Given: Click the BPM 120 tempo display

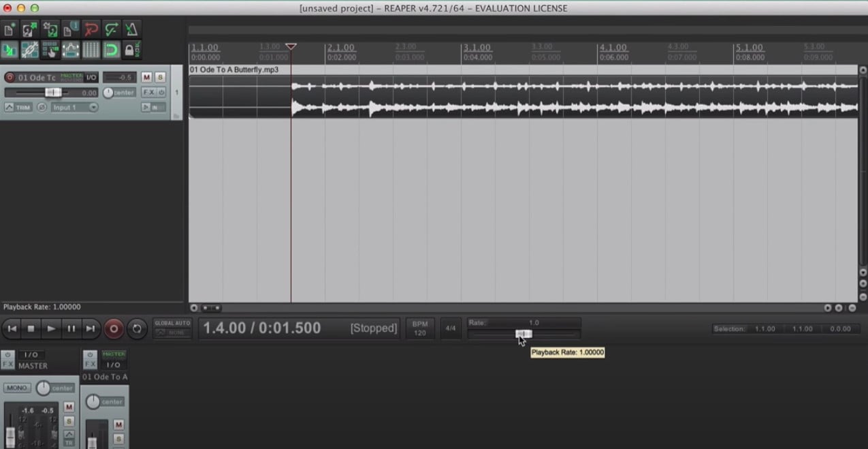Looking at the screenshot, I should [x=420, y=328].
